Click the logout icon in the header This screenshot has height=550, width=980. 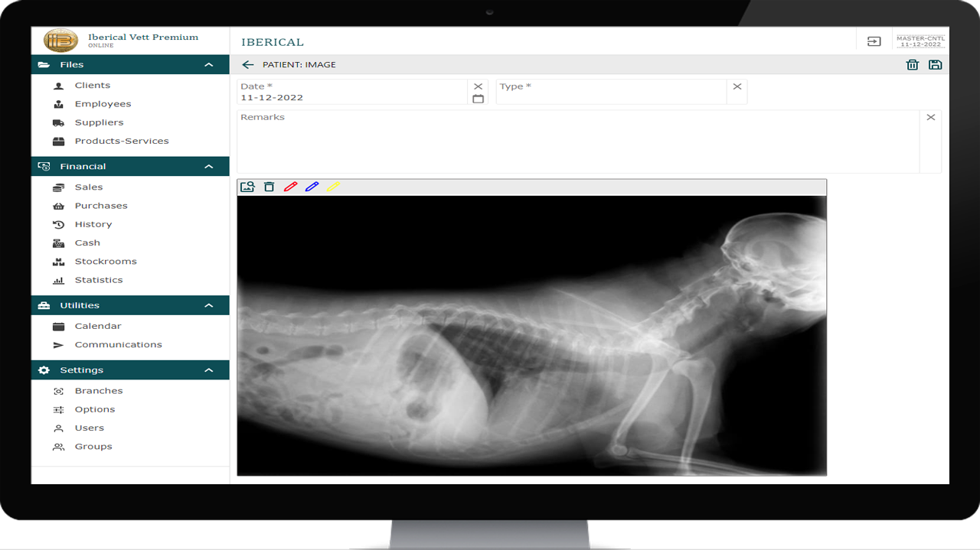874,41
